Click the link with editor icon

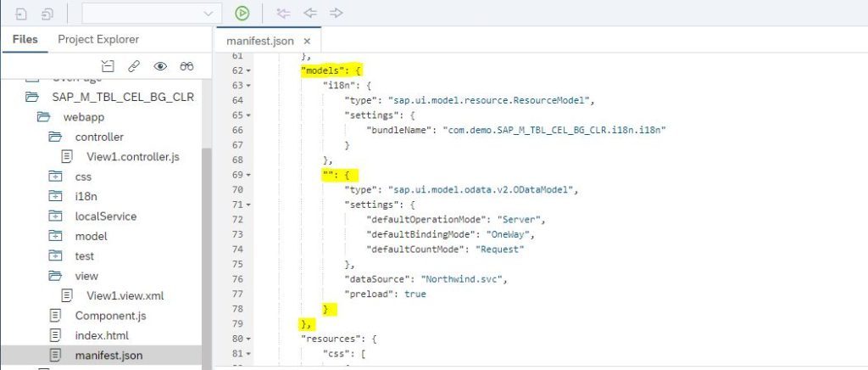[133, 66]
